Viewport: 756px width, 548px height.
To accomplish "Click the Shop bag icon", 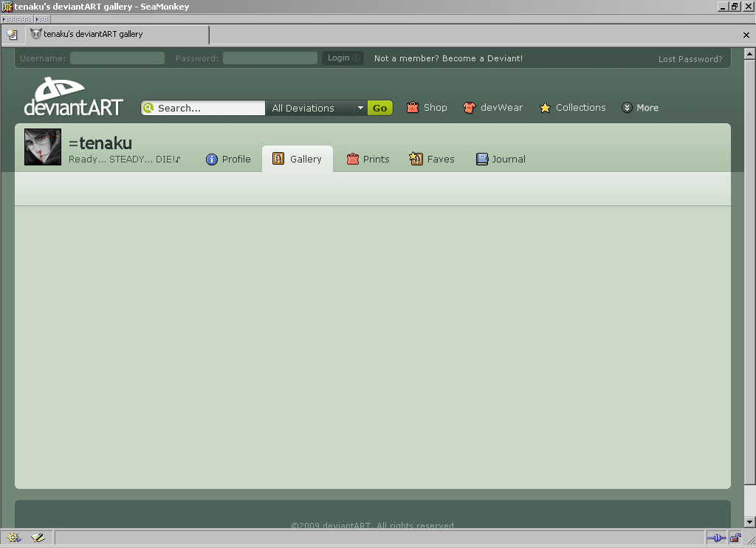I will pyautogui.click(x=412, y=107).
